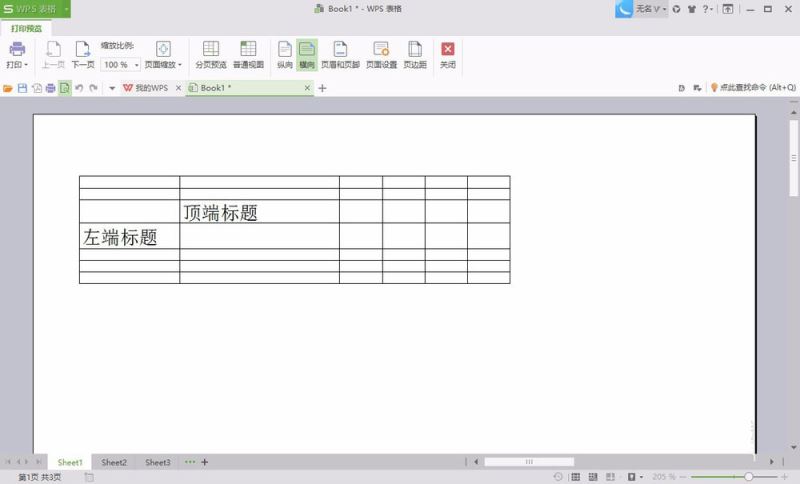Click small printer icon in quick toolbar
800x484 pixels.
pos(51,88)
